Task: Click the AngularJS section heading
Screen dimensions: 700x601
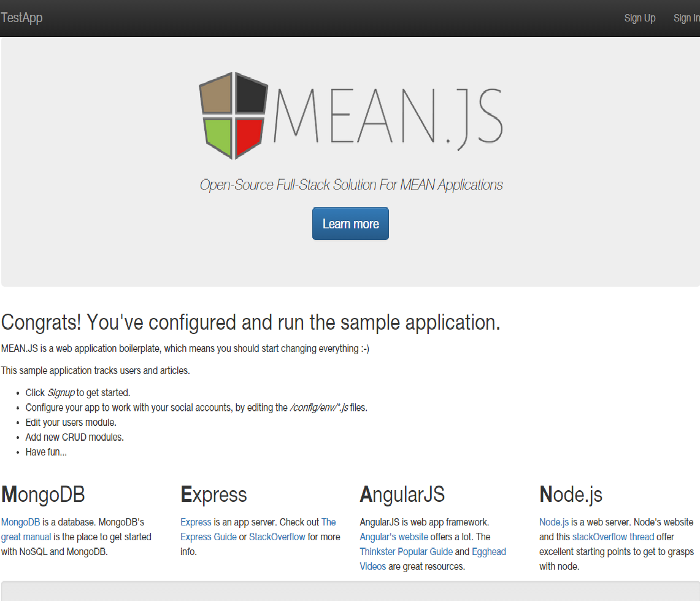Action: tap(403, 495)
